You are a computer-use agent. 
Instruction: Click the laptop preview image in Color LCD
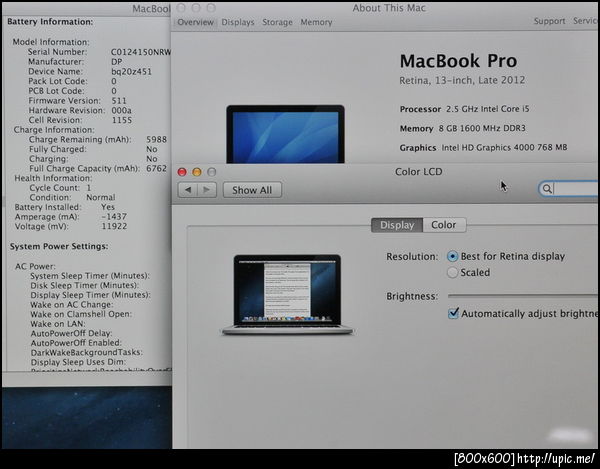pyautogui.click(x=287, y=295)
